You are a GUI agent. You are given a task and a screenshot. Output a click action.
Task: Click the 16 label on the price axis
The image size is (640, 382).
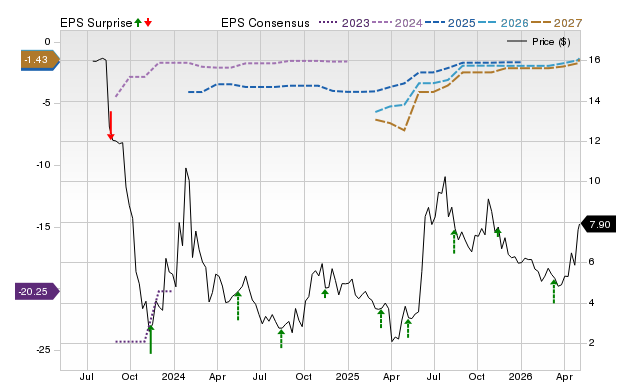pyautogui.click(x=594, y=60)
